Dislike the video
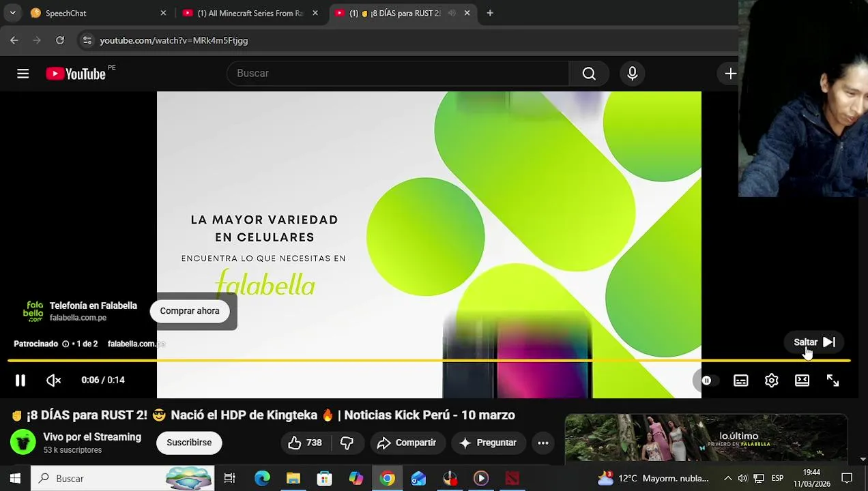 347,443
